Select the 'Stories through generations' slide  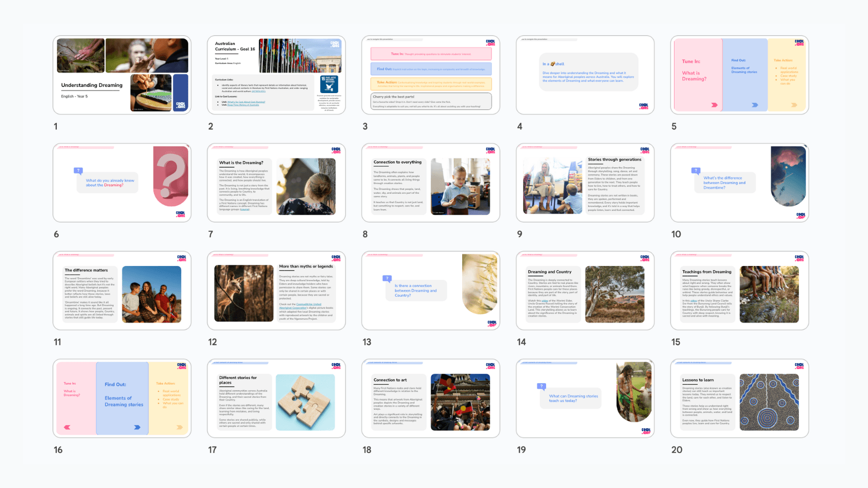coord(585,183)
